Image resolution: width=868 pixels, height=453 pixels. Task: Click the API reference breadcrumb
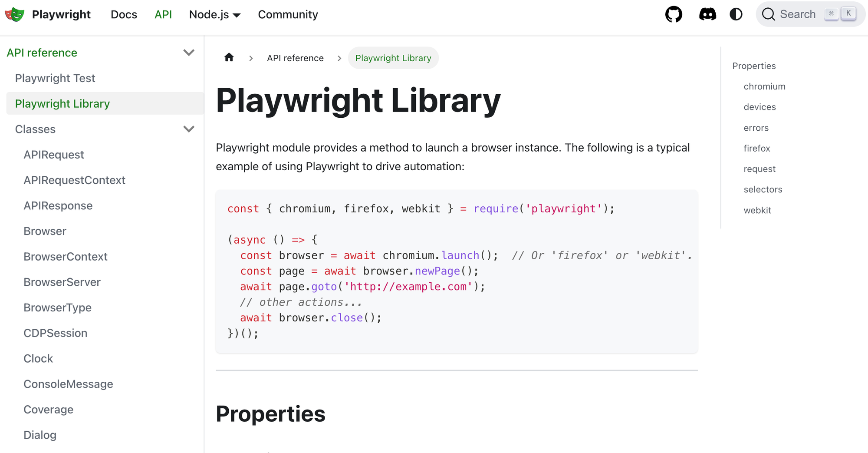pos(295,58)
